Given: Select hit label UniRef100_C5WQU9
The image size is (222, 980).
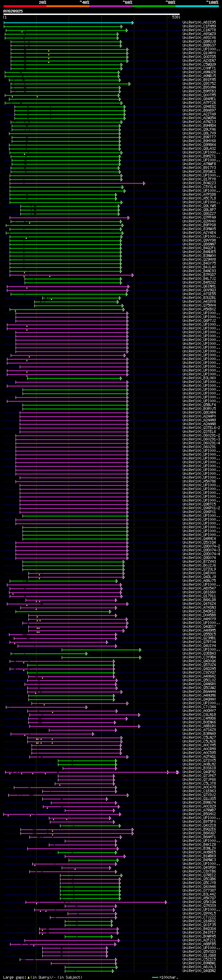Looking at the screenshot, I should coord(199,64).
